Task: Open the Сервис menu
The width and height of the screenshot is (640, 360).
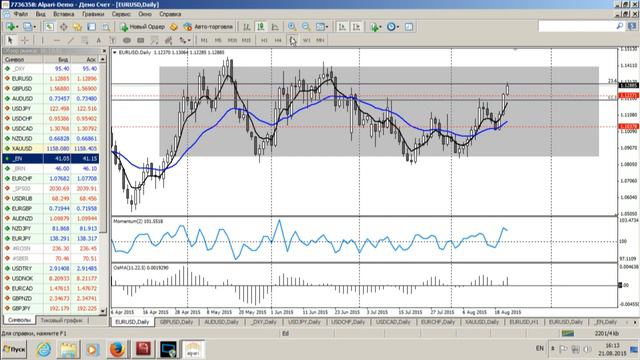Action: 121,14
